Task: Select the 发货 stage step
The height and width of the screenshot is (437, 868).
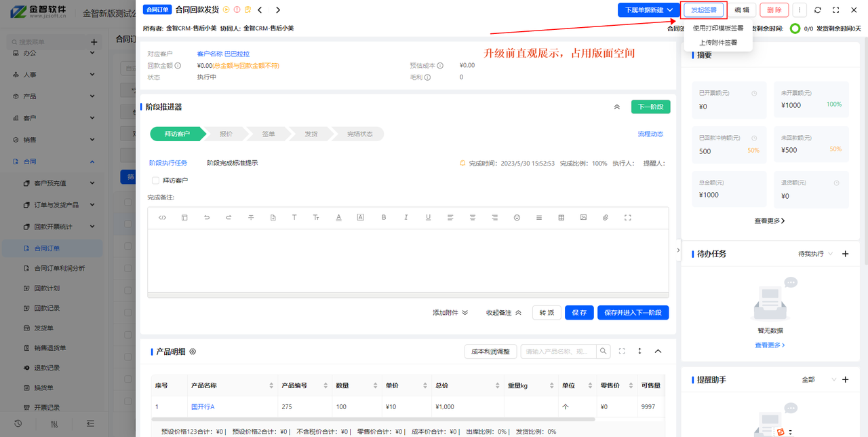Action: coord(311,134)
